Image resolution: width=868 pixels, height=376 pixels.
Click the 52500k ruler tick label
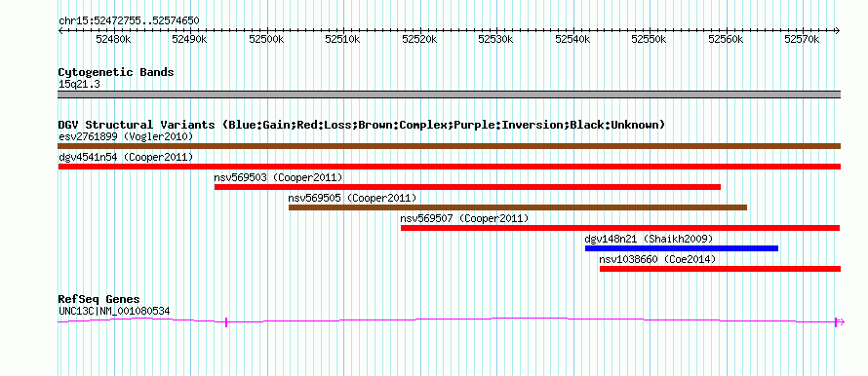pos(266,39)
